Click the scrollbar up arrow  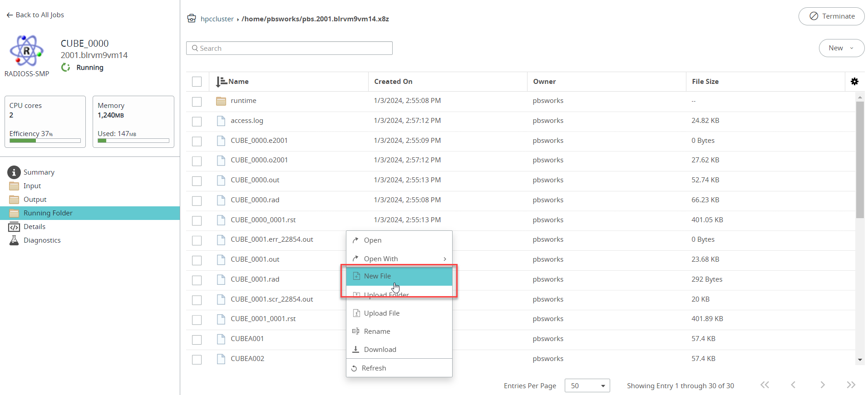tap(860, 97)
